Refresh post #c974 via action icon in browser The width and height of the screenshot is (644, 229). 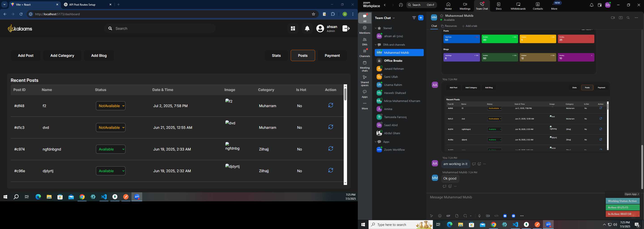click(330, 149)
